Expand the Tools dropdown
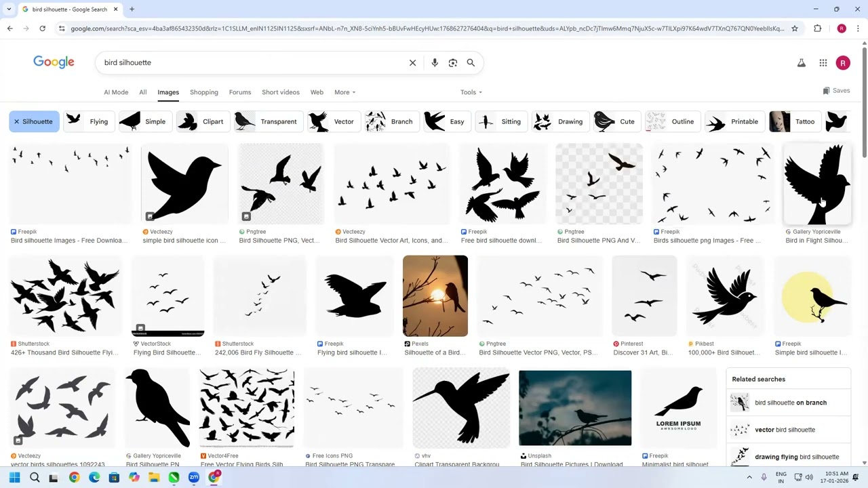The width and height of the screenshot is (868, 488). 471,92
